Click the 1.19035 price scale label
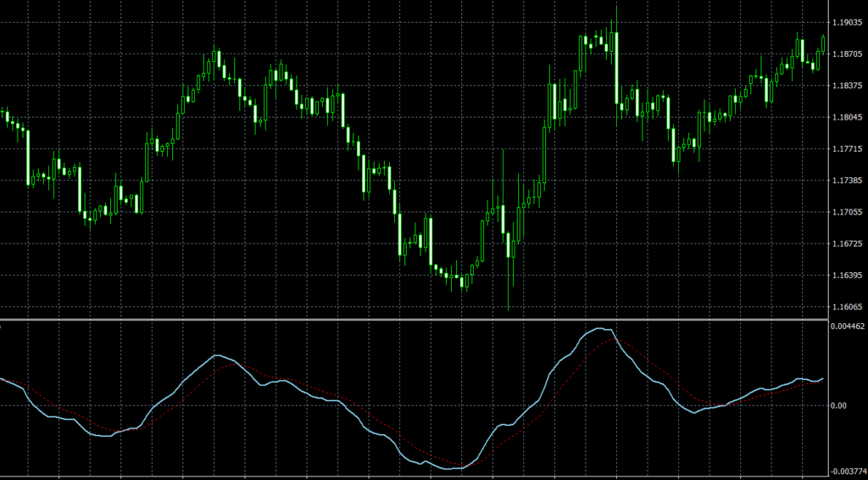The height and width of the screenshot is (480, 868). 846,23
